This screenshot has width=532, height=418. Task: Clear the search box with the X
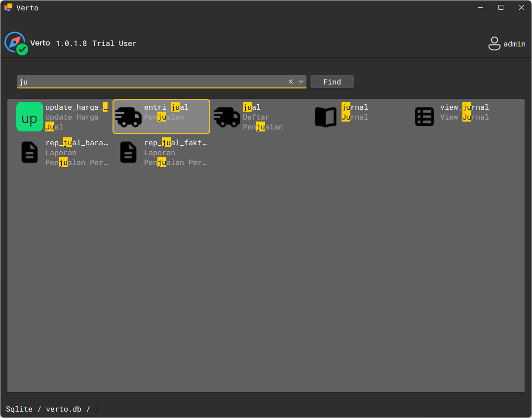(x=291, y=82)
